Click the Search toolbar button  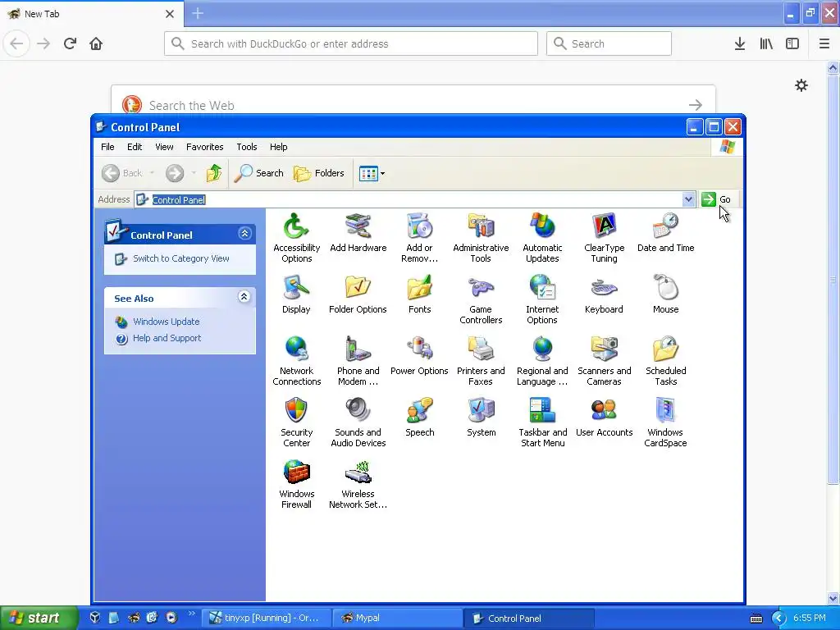click(258, 173)
